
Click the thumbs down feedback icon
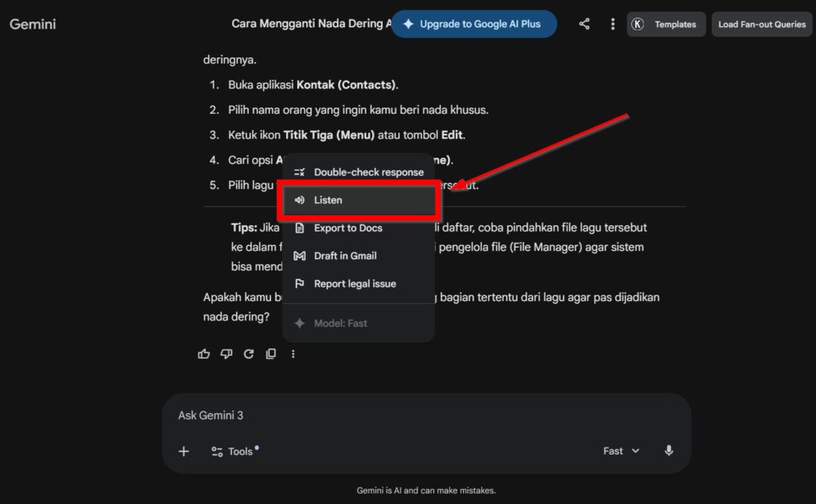coord(226,354)
